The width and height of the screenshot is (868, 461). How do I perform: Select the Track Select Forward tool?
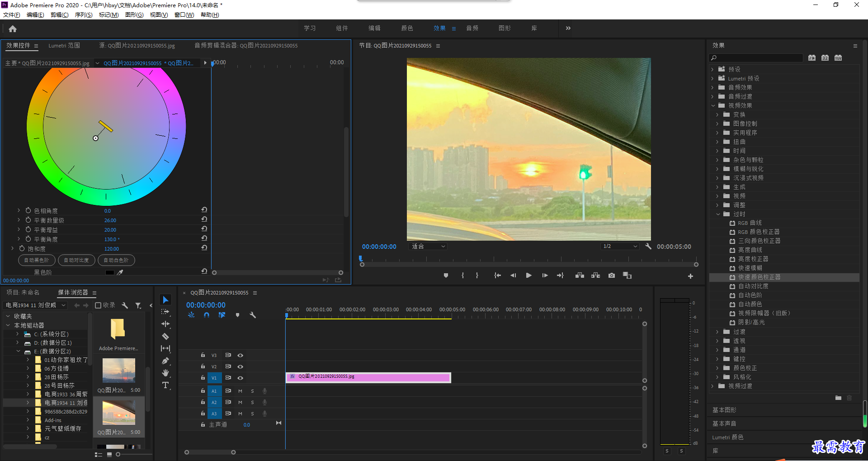[x=165, y=312]
